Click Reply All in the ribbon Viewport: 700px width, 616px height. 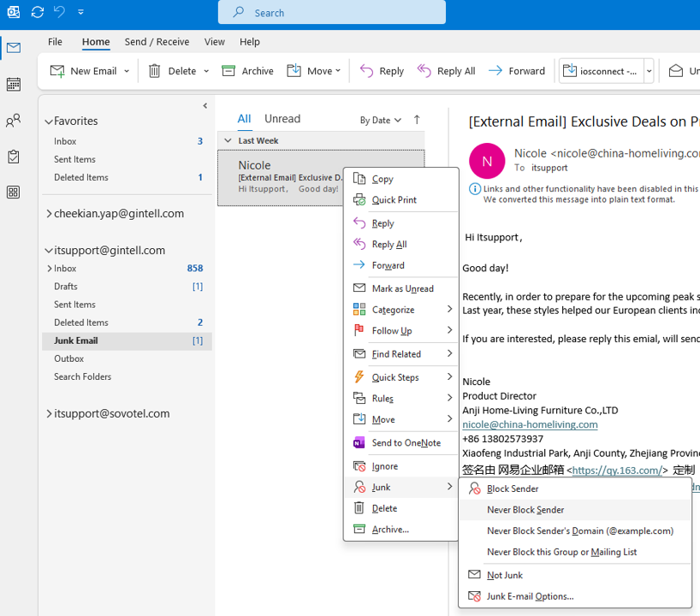pos(447,71)
